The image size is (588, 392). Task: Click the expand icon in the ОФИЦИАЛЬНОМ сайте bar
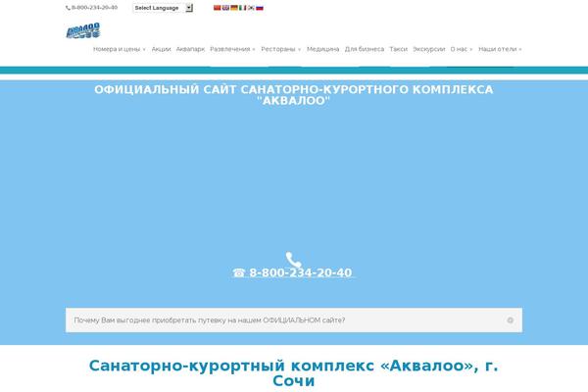click(510, 320)
